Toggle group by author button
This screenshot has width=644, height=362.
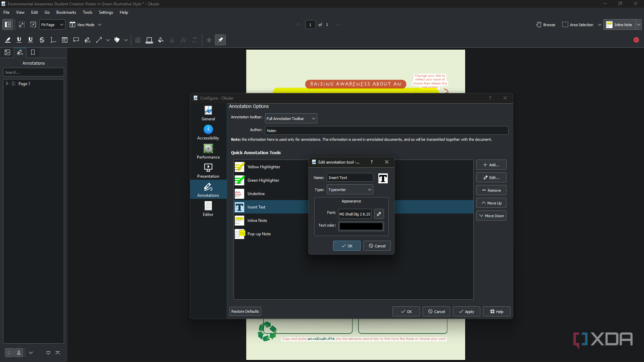[x=19, y=353]
